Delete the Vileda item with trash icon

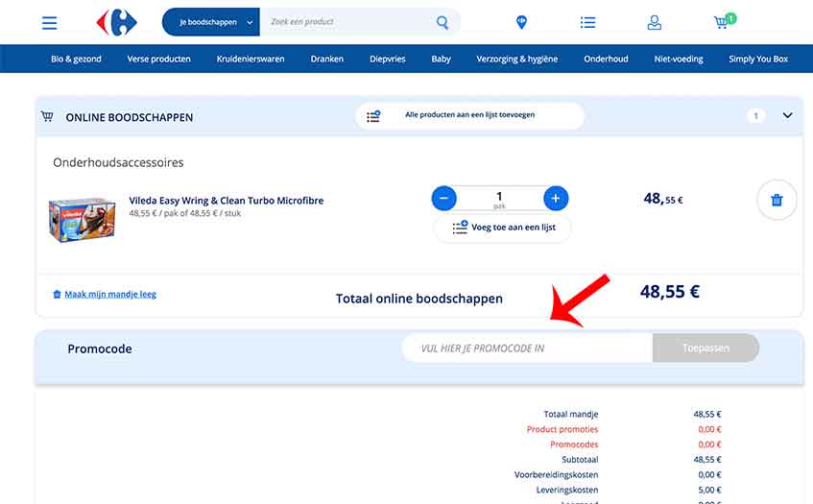click(x=777, y=200)
